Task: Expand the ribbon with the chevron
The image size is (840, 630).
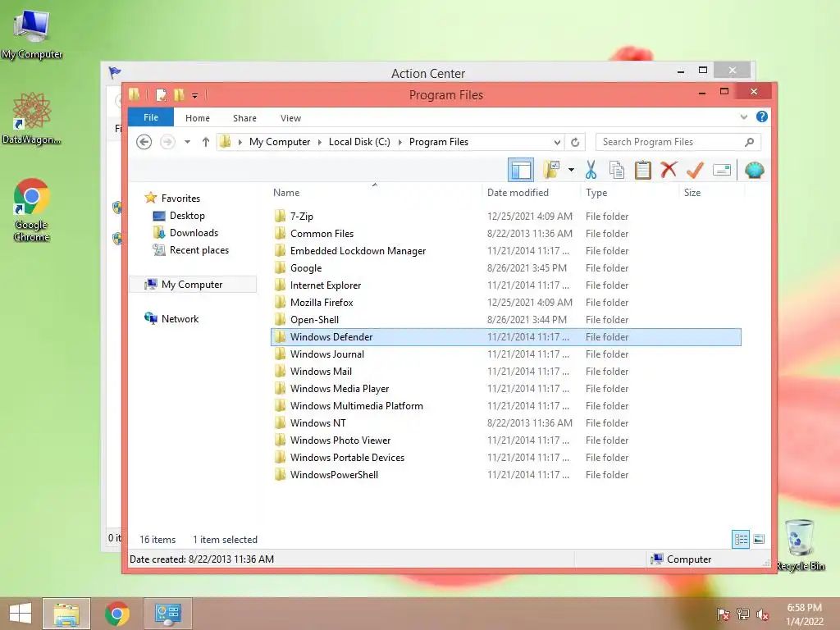Action: click(x=743, y=116)
